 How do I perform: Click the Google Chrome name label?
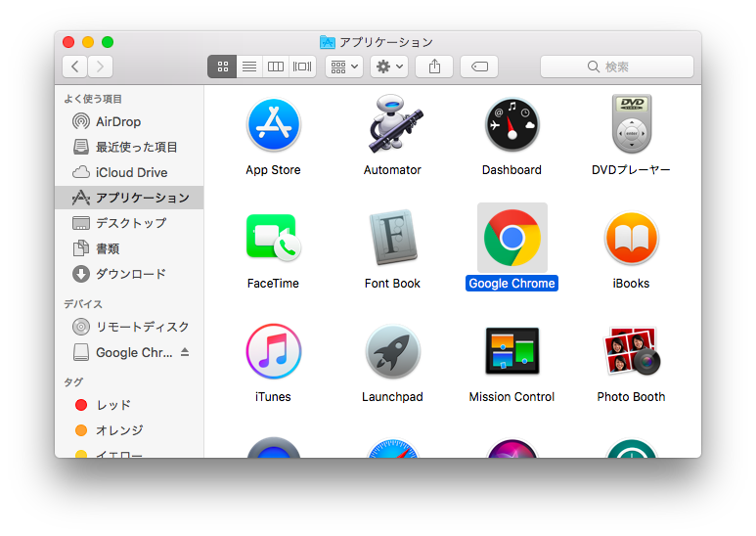512,284
